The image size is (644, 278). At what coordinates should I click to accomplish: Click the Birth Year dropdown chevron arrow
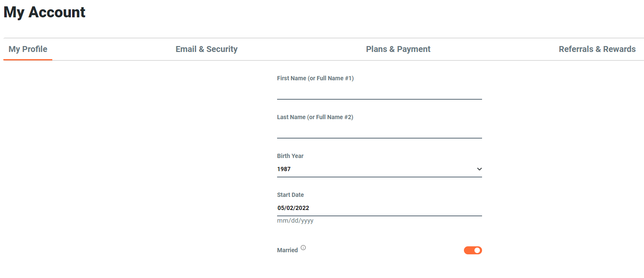pos(479,169)
